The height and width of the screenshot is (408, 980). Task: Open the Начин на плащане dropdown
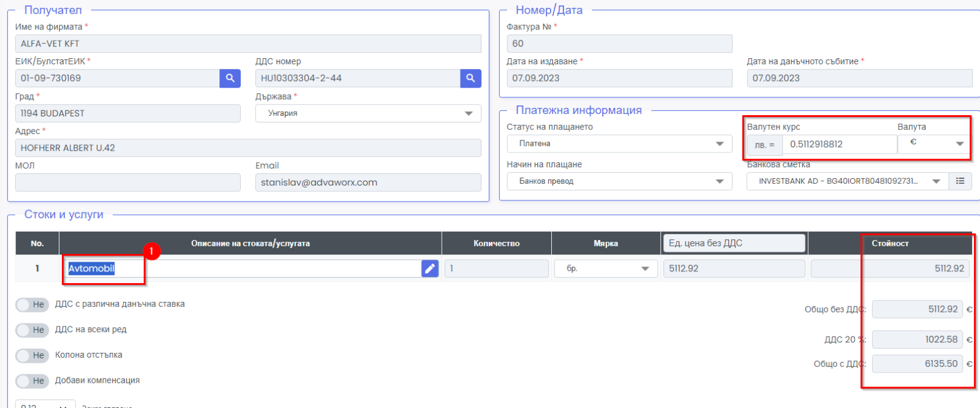619,181
